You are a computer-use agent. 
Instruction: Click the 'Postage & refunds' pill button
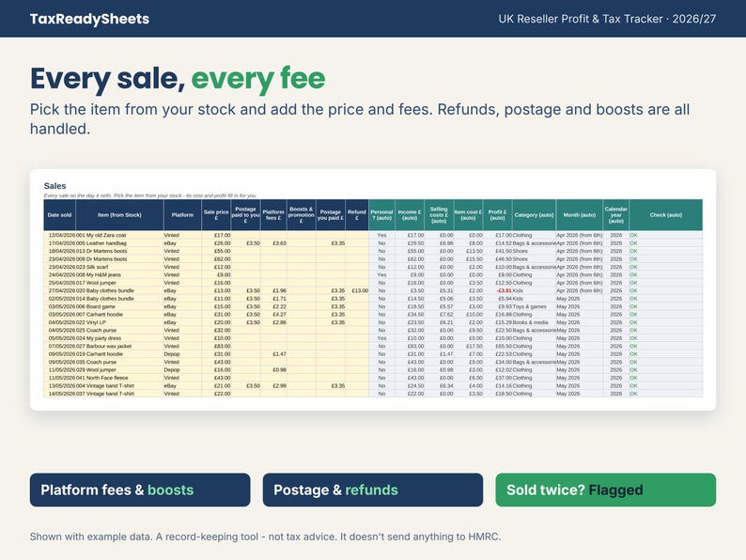coord(372,490)
